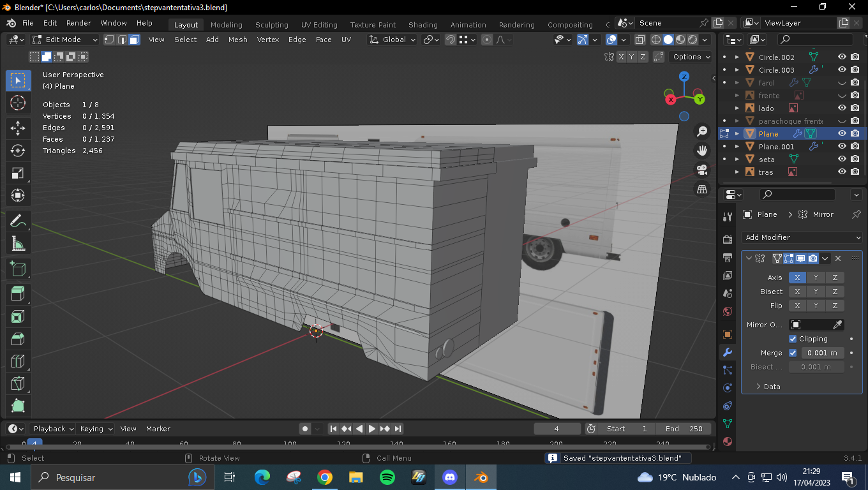Open the Render menu
Screen dimensions: 868x490
[x=79, y=23]
